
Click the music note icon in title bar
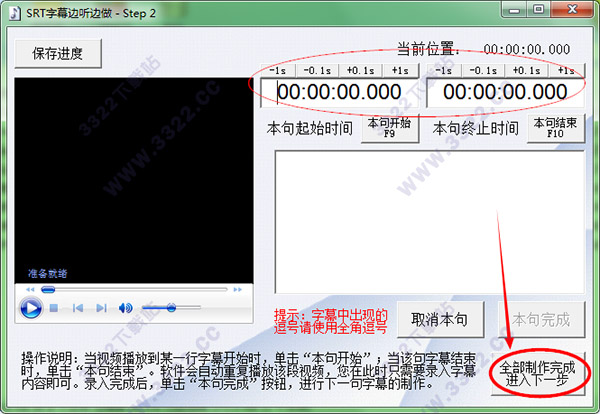[x=14, y=13]
